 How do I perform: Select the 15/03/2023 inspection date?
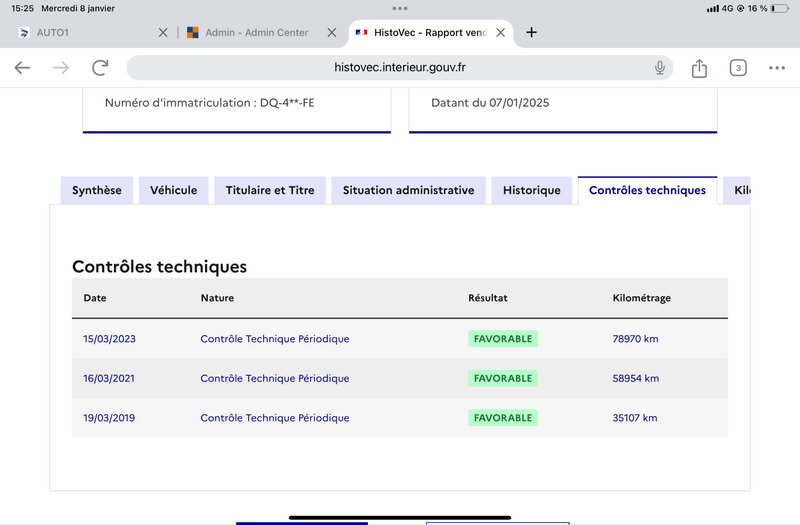tap(109, 339)
